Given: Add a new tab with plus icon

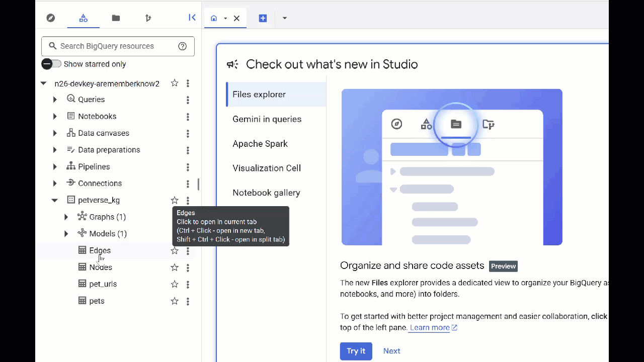Looking at the screenshot, I should (263, 18).
